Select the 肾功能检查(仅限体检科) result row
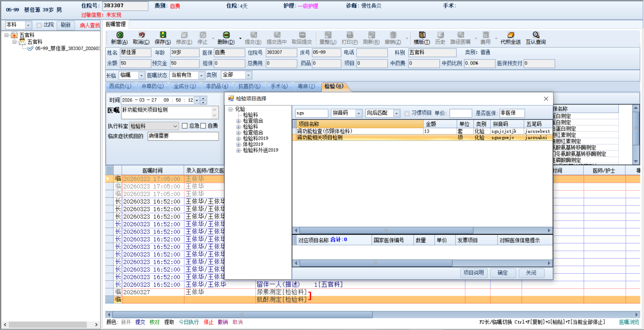Screen dimensions: 644x330 tap(422, 131)
